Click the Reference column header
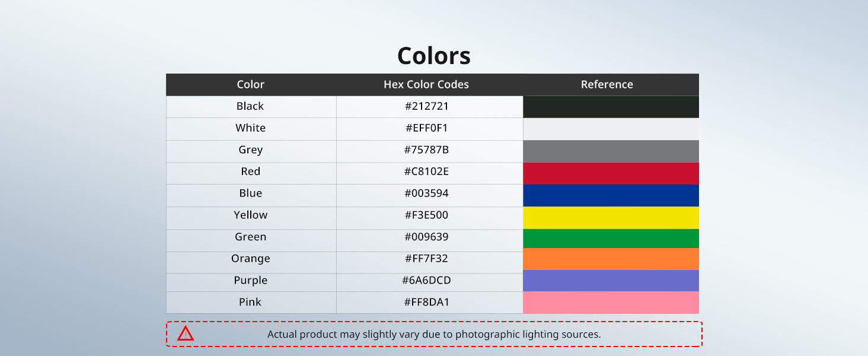Viewport: 868px width, 356px height. point(607,84)
